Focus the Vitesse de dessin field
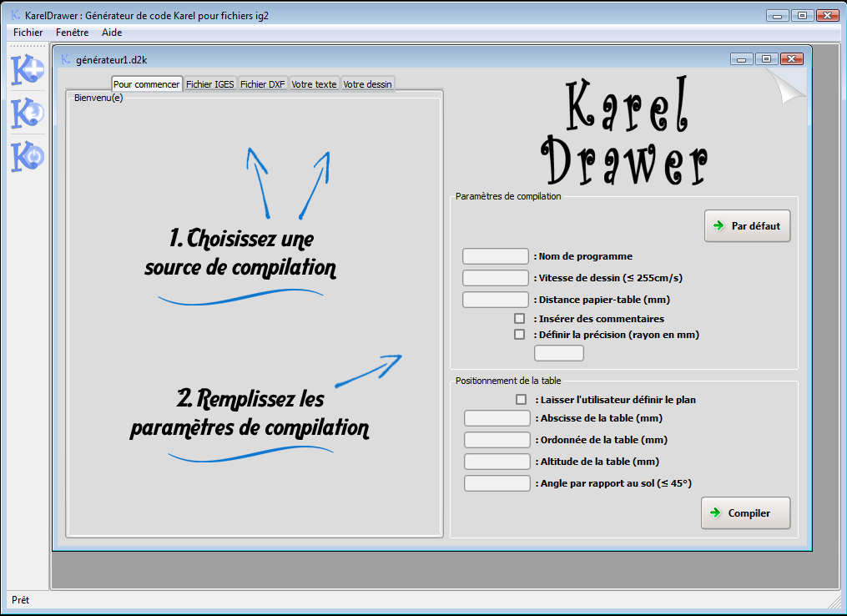The image size is (847, 616). pos(496,278)
